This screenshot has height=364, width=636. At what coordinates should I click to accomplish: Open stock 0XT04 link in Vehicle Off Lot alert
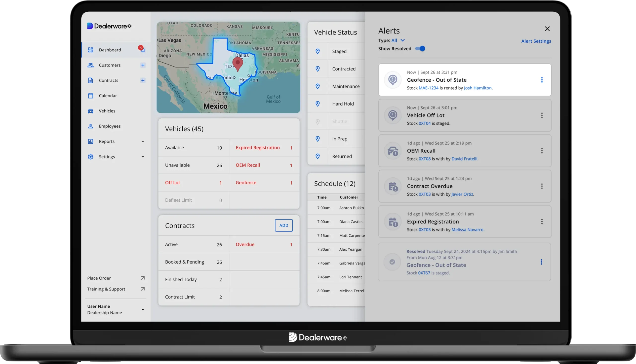425,124
